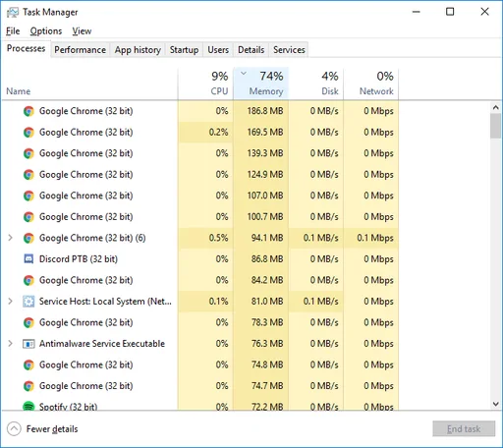Click Chrome icon of the 94.1 MB process

pyautogui.click(x=28, y=238)
